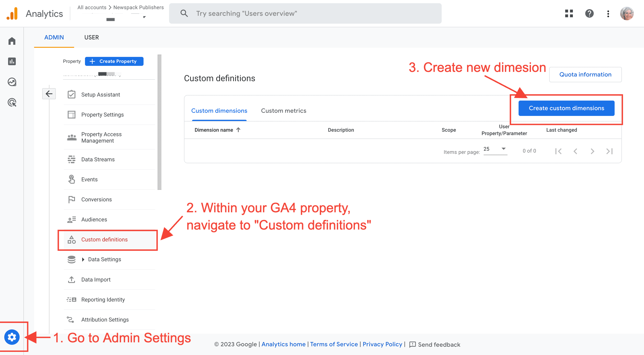Open the Terms of Service link
Viewport: 644px width, 355px height.
click(334, 344)
